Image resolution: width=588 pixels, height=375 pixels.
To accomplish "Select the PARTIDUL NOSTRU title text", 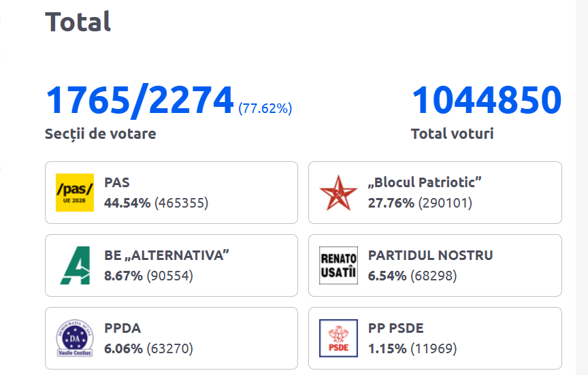I will pos(430,255).
